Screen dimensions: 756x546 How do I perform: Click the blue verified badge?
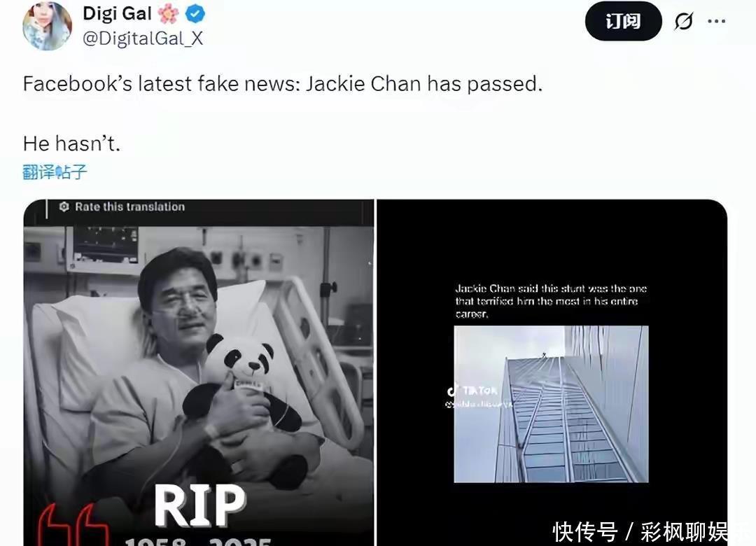[x=195, y=14]
